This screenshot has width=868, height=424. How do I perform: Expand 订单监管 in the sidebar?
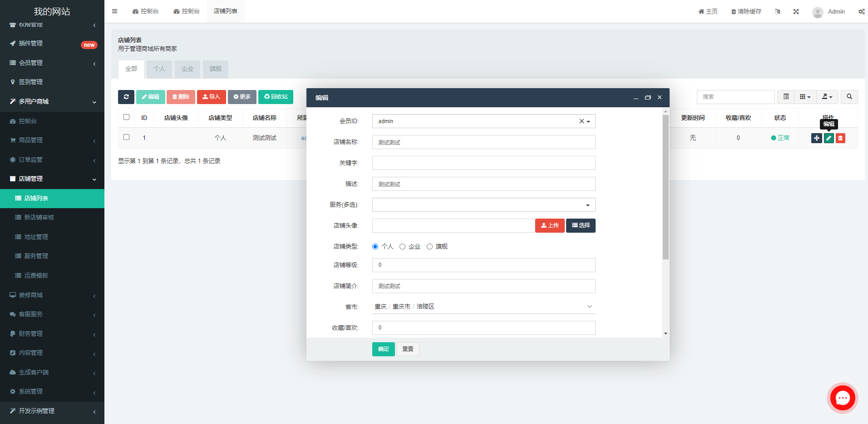52,160
